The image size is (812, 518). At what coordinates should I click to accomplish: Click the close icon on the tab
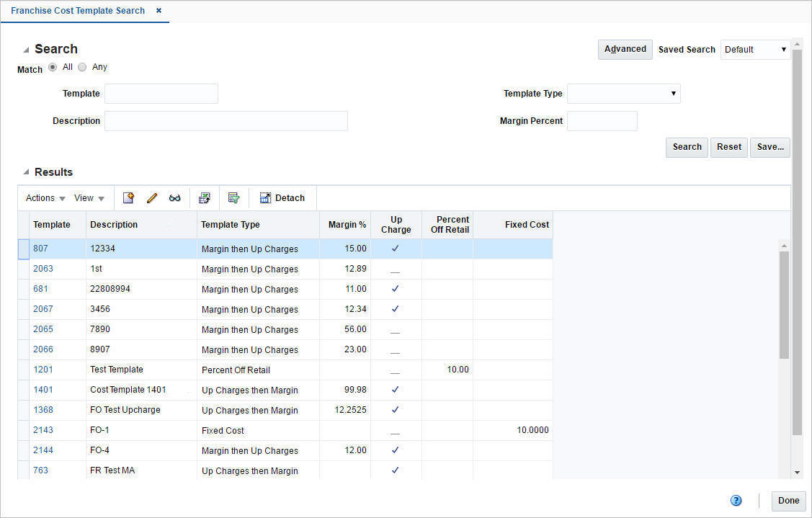click(158, 11)
